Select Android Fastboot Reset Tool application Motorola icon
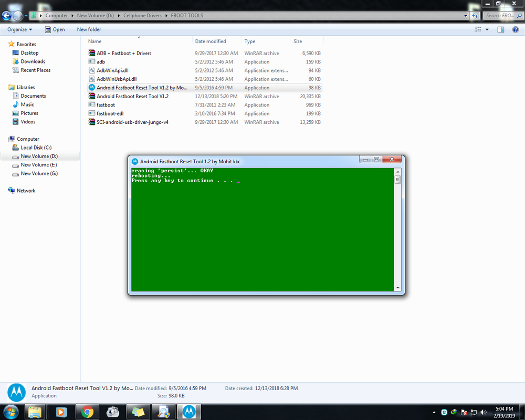This screenshot has width=525, height=420. tap(92, 88)
